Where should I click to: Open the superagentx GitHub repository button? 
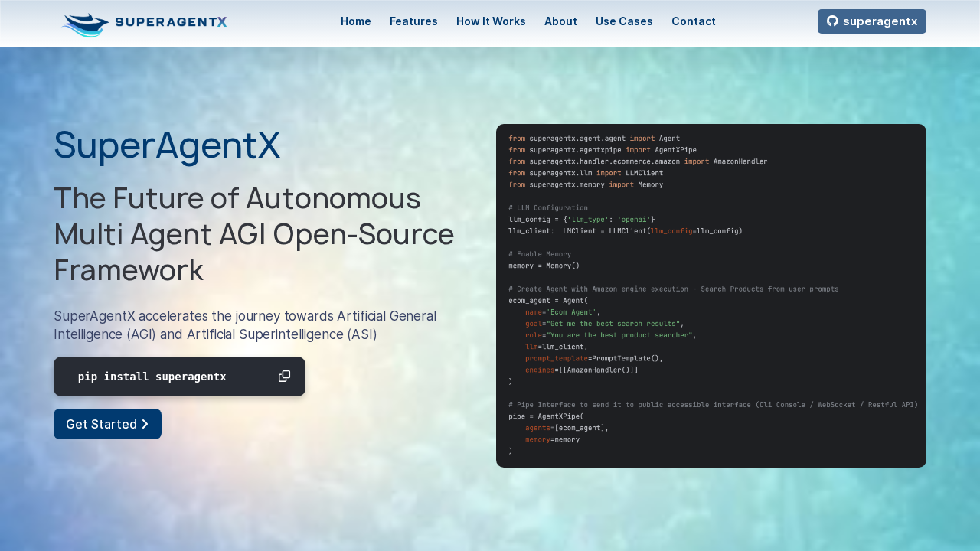871,21
